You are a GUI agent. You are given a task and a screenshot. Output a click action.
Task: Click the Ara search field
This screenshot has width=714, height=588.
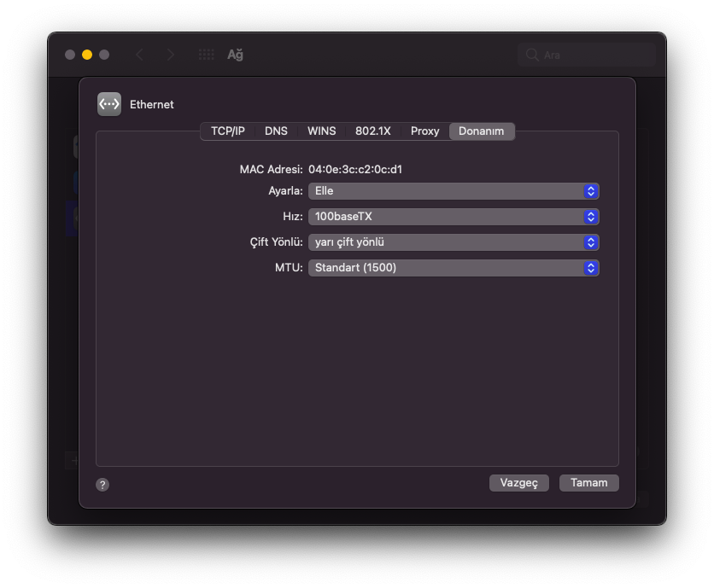(x=594, y=55)
